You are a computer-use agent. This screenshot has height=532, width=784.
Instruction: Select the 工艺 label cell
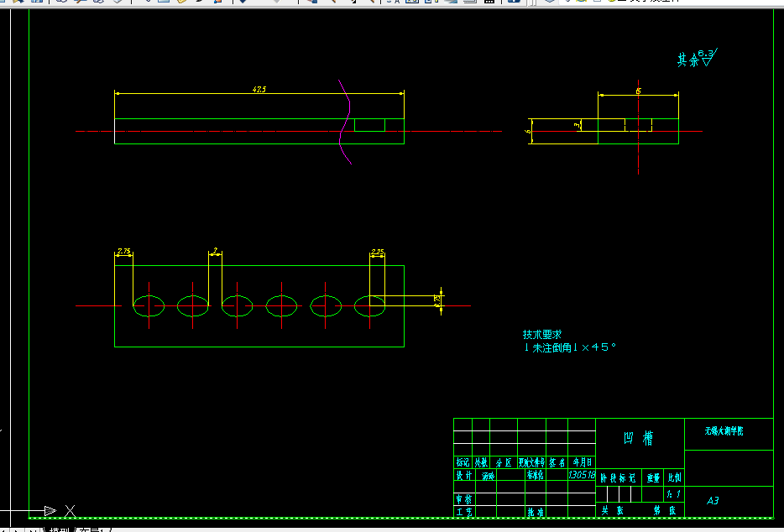point(463,512)
